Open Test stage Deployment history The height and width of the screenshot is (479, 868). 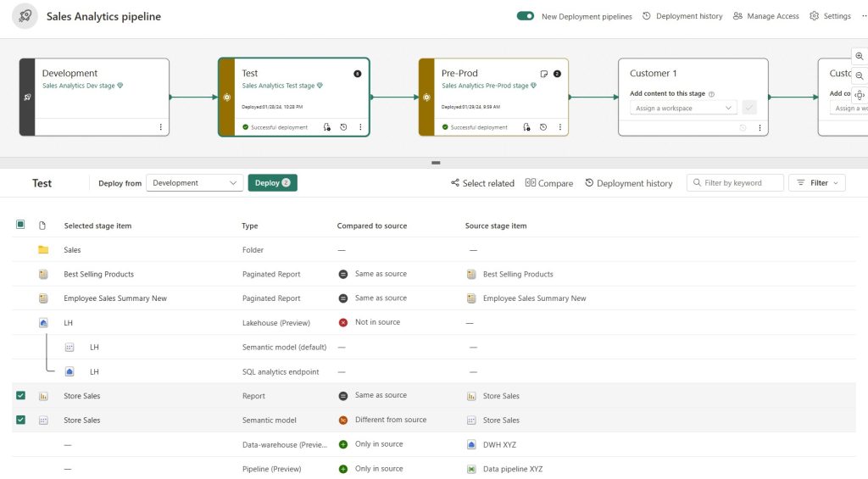click(629, 183)
